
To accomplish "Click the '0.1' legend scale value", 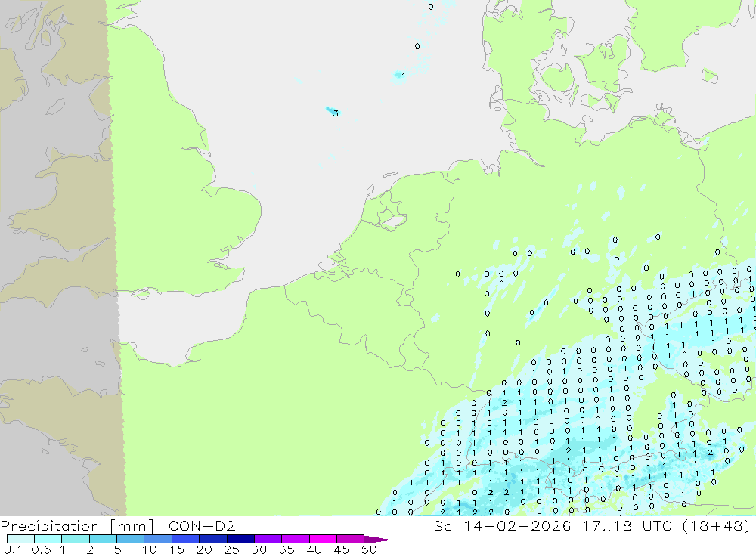I will (x=13, y=549).
